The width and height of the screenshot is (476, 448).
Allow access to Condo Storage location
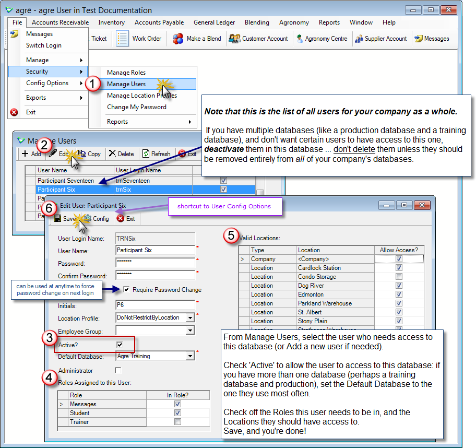[x=399, y=276]
